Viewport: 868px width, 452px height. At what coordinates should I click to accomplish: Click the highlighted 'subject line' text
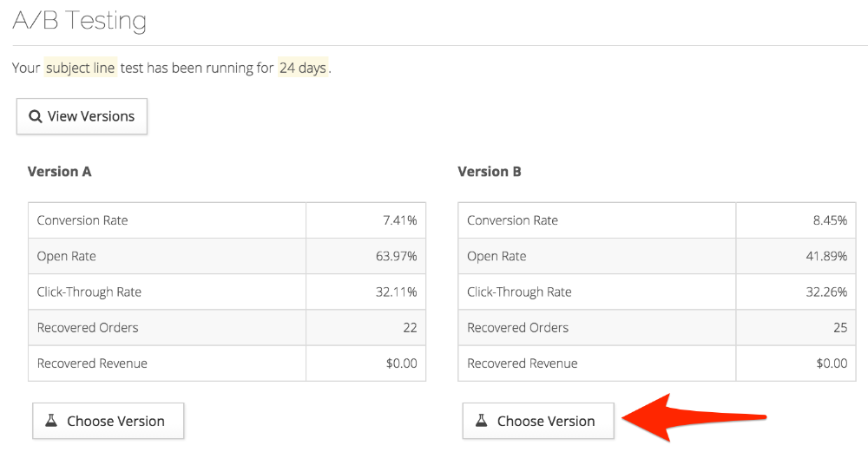80,68
